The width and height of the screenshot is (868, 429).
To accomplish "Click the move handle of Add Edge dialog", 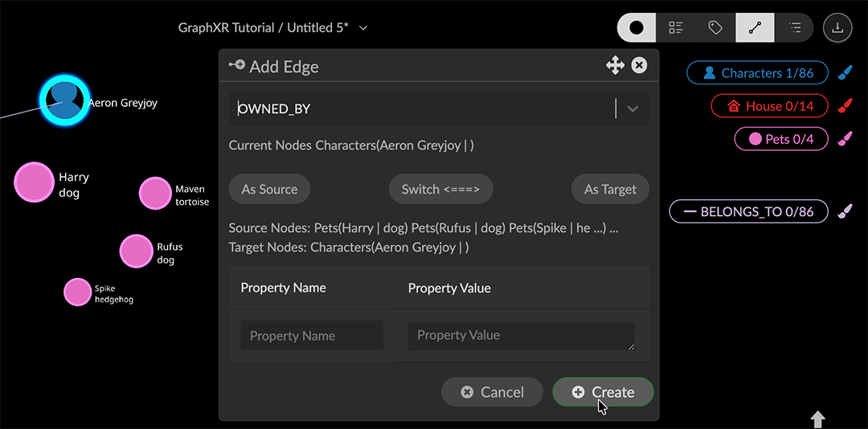I will click(615, 66).
